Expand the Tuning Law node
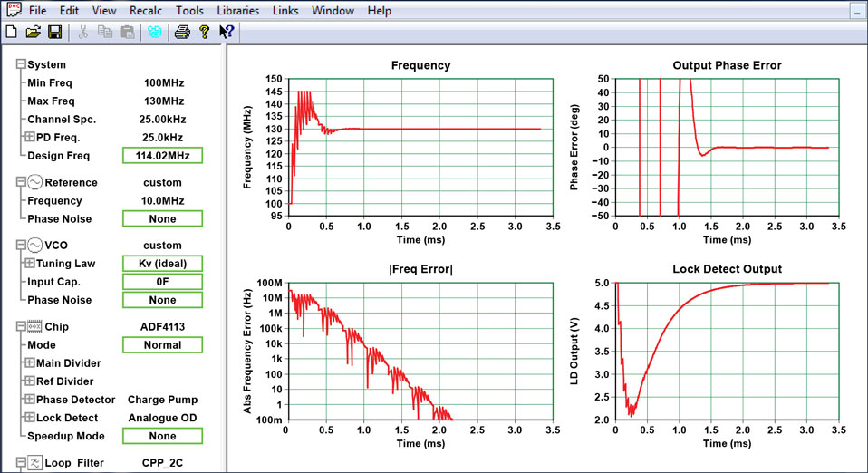The height and width of the screenshot is (473, 868). click(30, 263)
